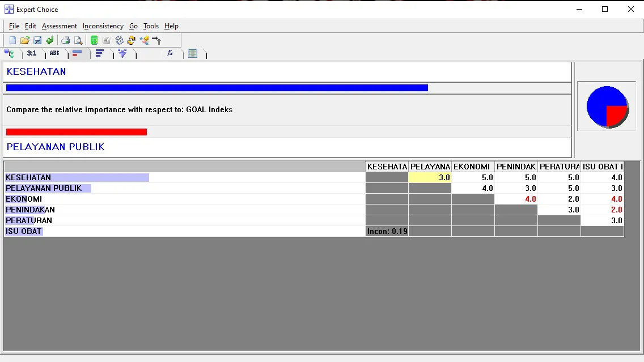Click the green calculator icon

(94, 40)
